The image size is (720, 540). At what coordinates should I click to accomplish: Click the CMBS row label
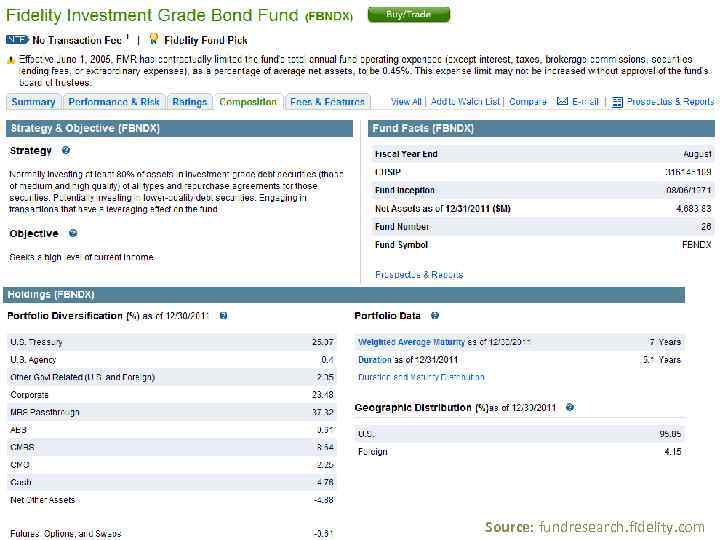(x=22, y=447)
